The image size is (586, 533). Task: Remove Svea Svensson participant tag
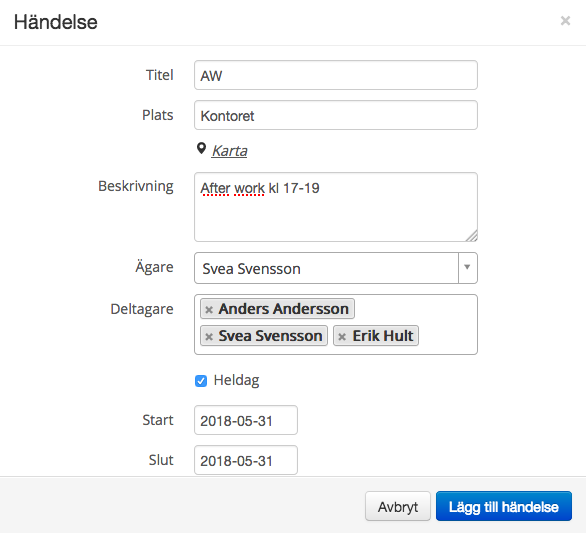(x=209, y=336)
